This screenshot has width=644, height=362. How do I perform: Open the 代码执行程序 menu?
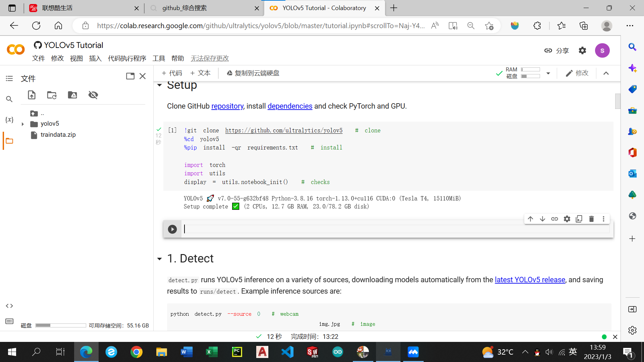pyautogui.click(x=127, y=58)
